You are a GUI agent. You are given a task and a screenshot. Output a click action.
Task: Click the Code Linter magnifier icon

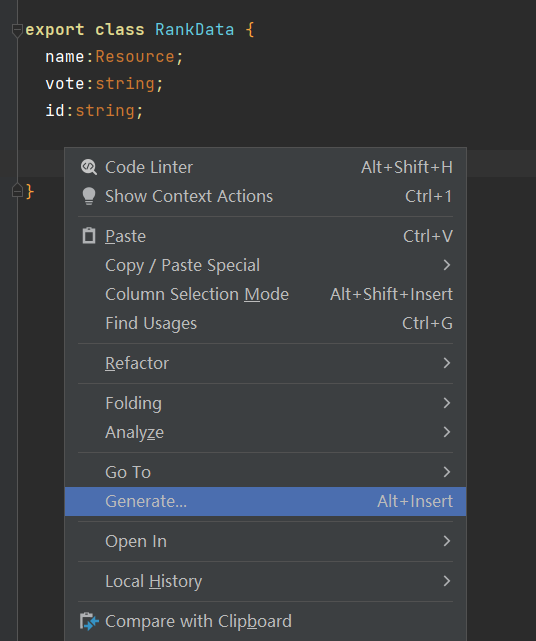tap(89, 167)
